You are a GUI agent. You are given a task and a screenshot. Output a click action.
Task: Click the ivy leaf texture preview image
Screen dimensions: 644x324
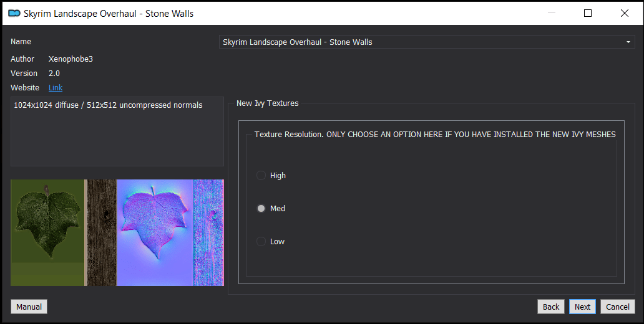coord(117,232)
